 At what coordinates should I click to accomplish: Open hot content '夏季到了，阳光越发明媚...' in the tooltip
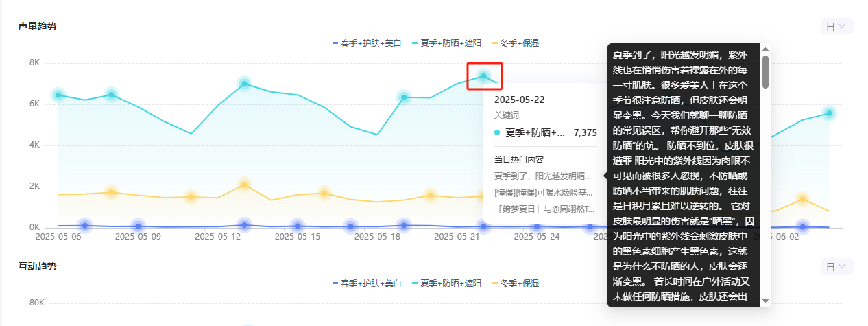click(x=543, y=176)
